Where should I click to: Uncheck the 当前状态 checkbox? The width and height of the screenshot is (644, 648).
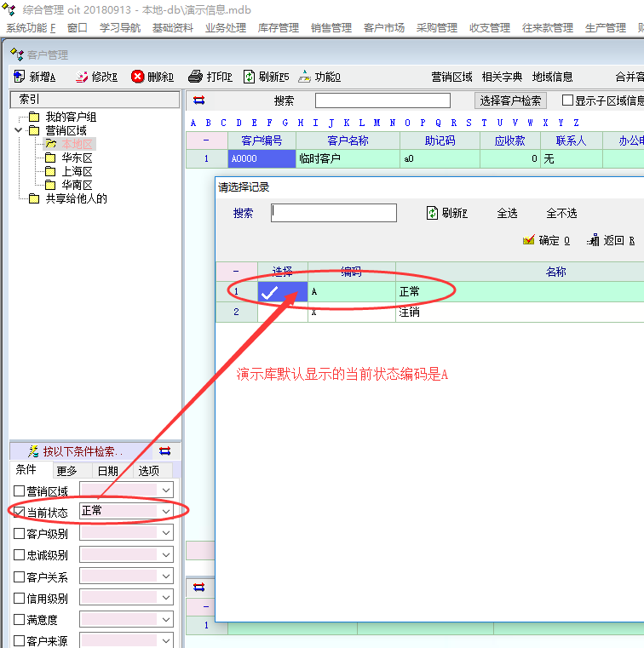pyautogui.click(x=20, y=512)
